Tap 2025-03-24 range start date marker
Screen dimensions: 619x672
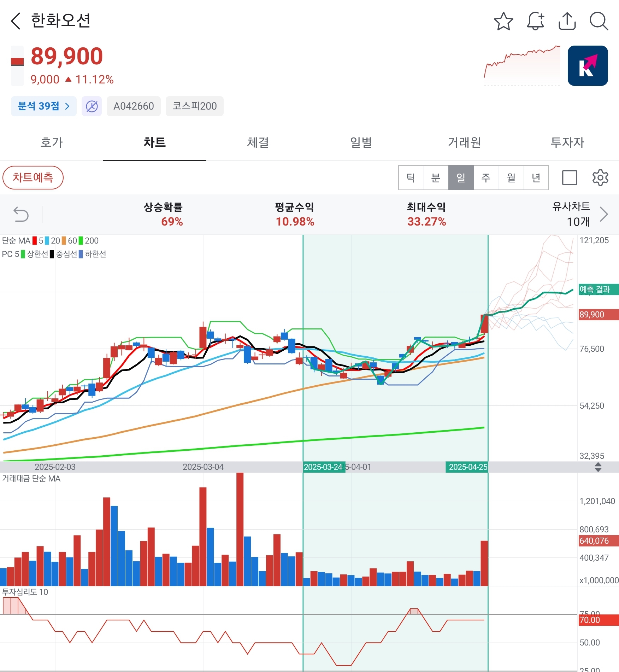324,467
